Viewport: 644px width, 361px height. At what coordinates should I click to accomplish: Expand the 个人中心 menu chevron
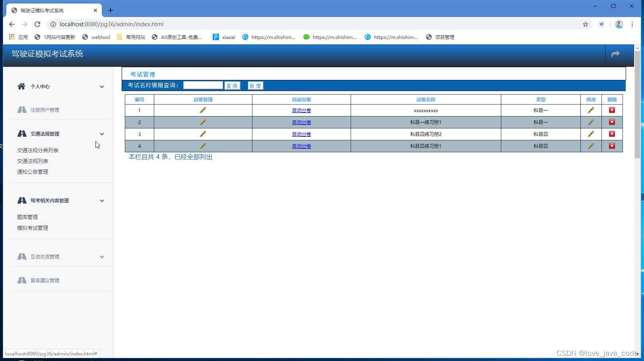click(x=102, y=87)
